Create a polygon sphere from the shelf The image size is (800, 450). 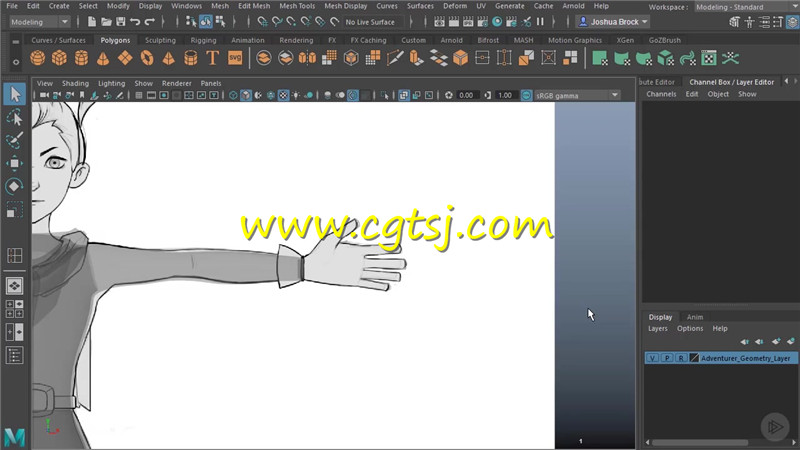pyautogui.click(x=37, y=58)
